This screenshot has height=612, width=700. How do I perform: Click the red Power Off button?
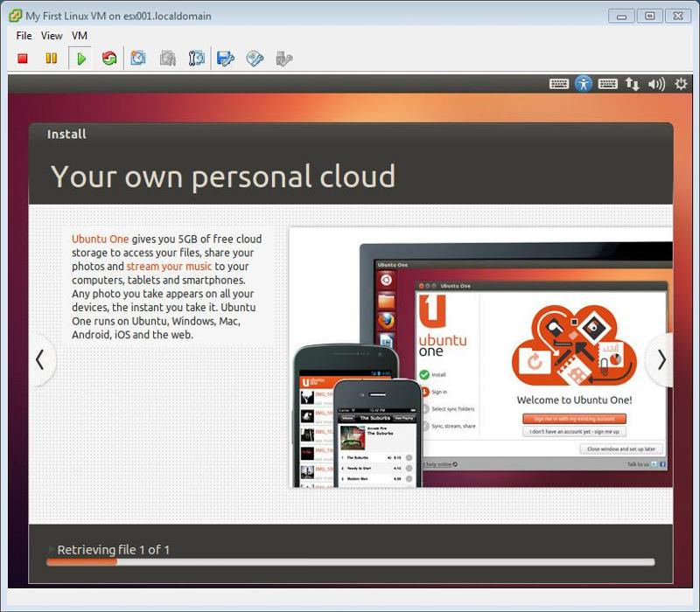(x=23, y=59)
